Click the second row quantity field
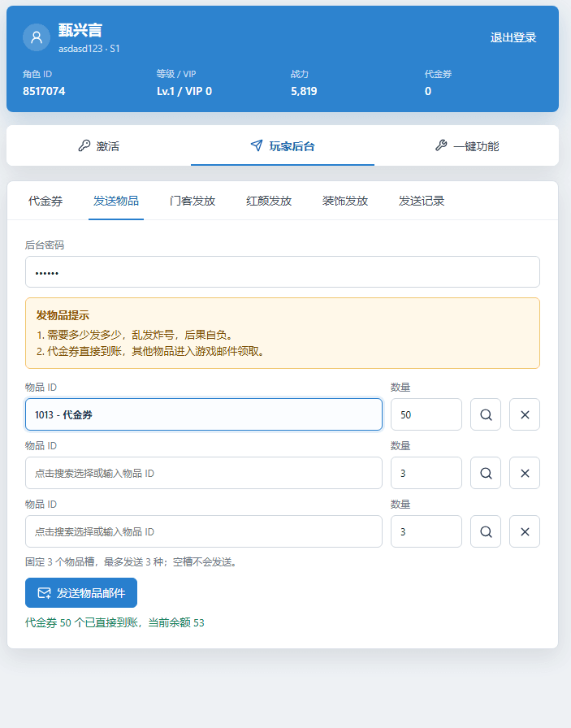 426,473
